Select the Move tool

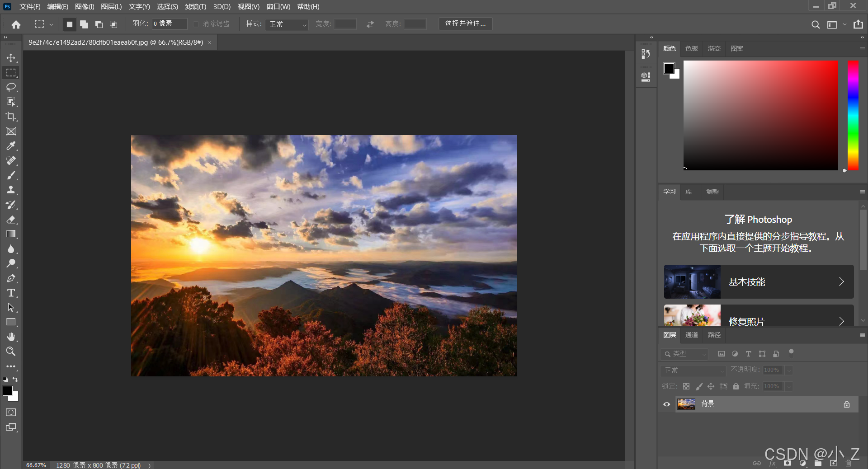point(11,58)
